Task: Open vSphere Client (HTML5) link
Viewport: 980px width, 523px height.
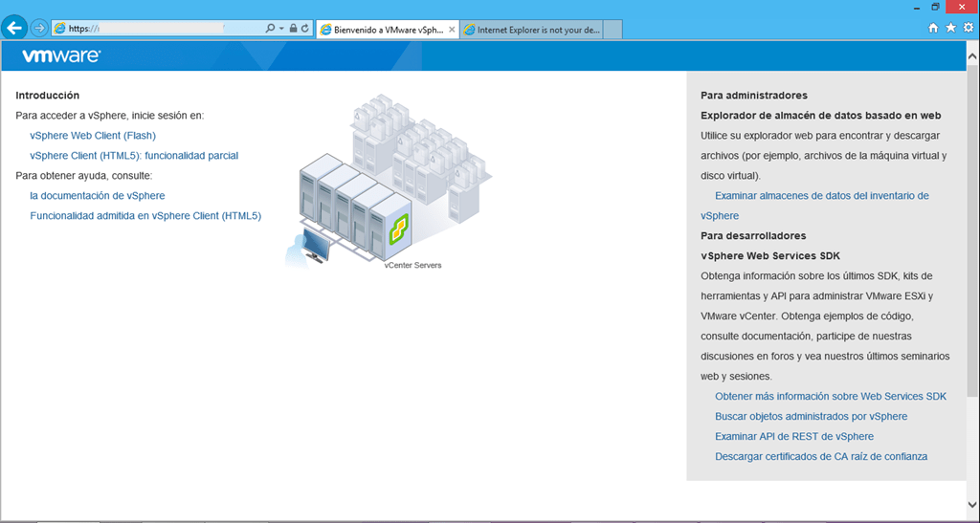Action: tap(134, 156)
